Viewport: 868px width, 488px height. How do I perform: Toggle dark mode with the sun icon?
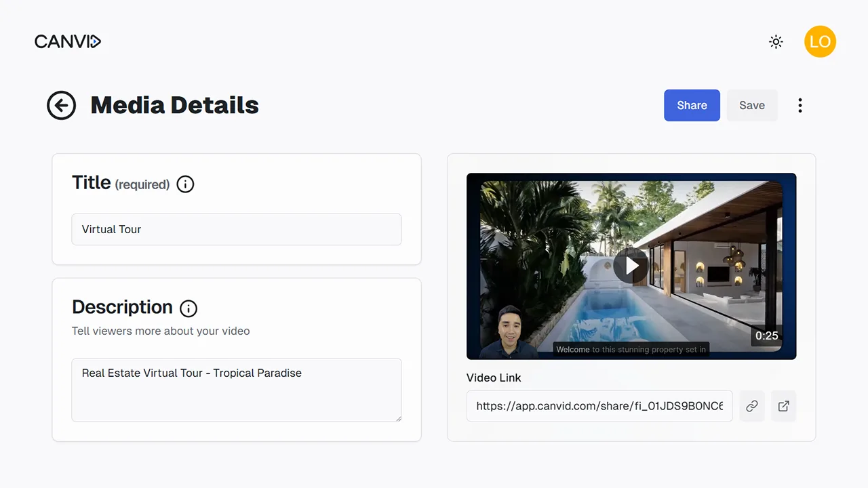pyautogui.click(x=776, y=41)
